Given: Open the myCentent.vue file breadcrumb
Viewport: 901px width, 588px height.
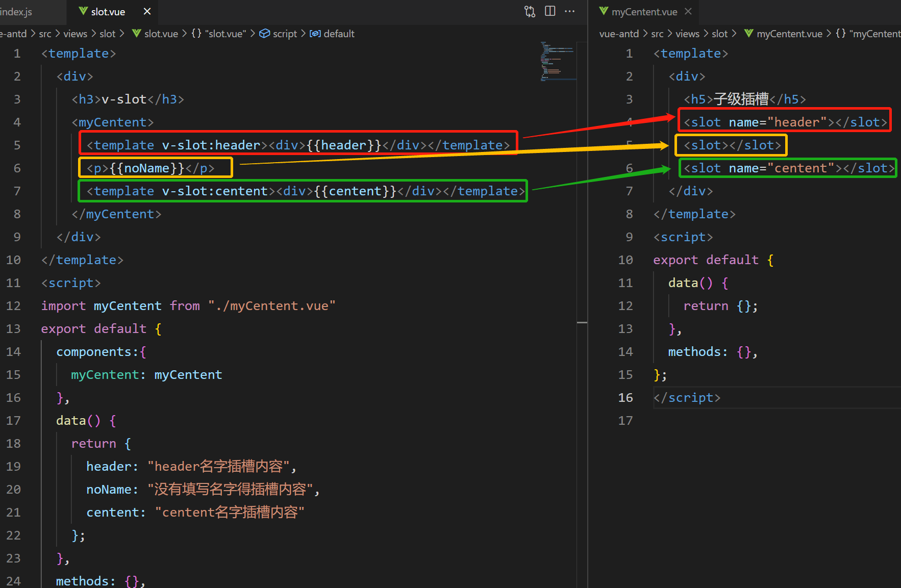Looking at the screenshot, I should (x=789, y=34).
